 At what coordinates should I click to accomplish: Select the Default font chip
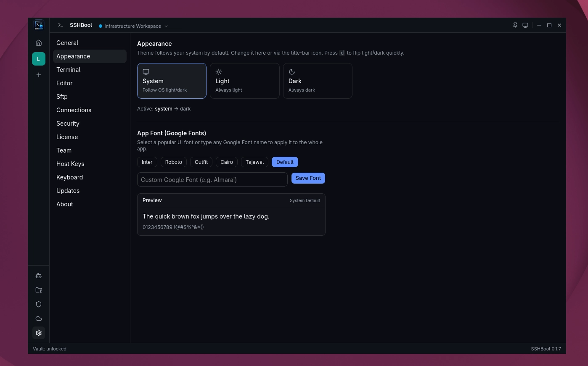point(285,162)
